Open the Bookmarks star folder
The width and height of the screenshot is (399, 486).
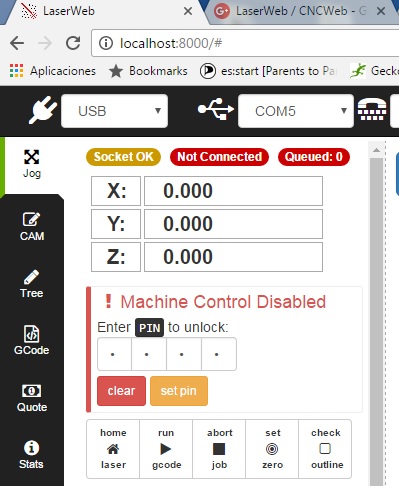pyautogui.click(x=148, y=71)
